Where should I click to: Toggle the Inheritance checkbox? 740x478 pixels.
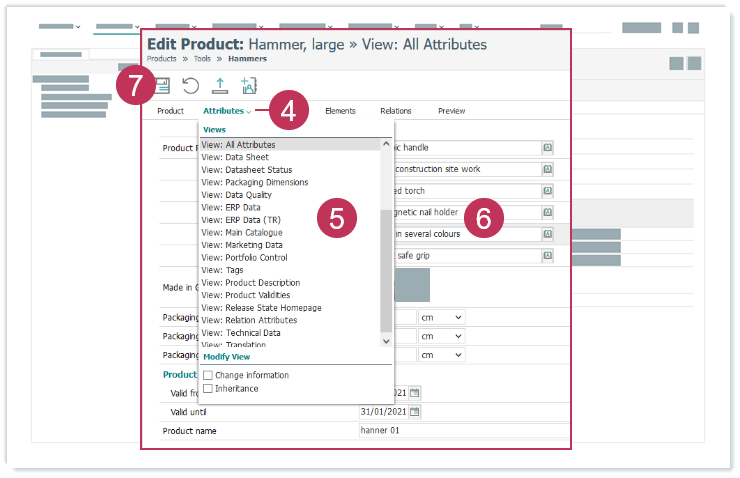208,389
